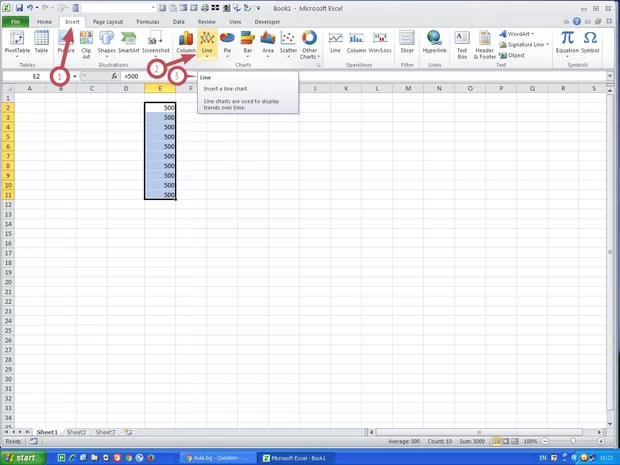Insert a Text Box
620x465 pixels.
[462, 42]
